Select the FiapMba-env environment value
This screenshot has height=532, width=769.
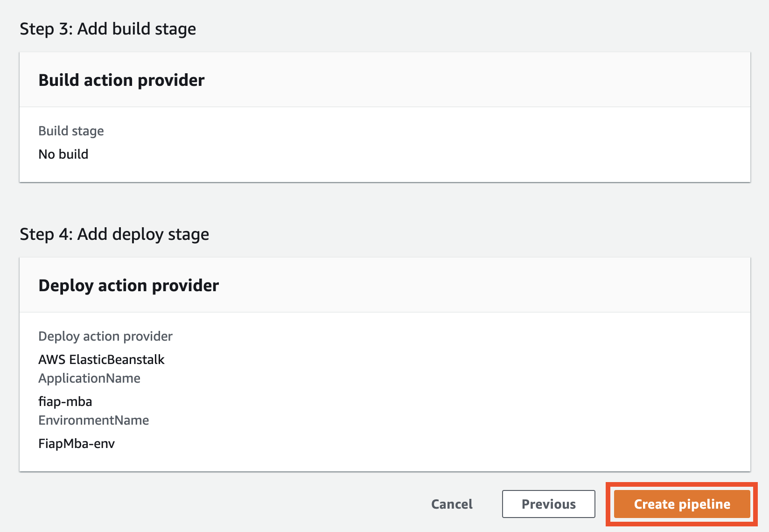tap(77, 444)
